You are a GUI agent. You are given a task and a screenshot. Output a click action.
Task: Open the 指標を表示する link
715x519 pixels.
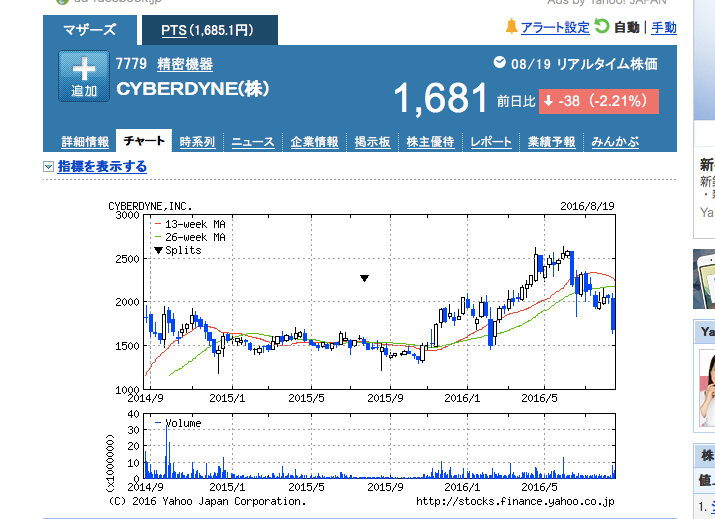coord(102,166)
